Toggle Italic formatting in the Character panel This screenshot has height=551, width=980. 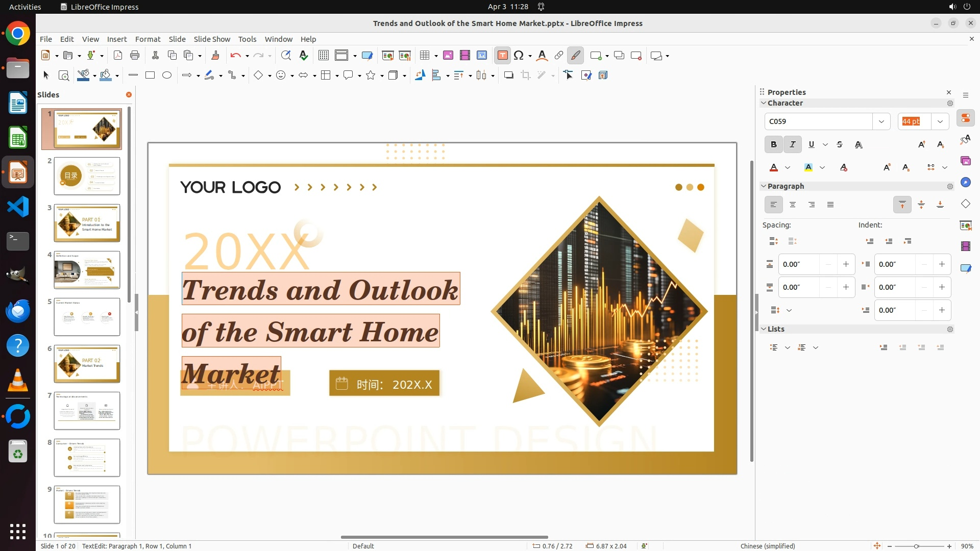792,144
